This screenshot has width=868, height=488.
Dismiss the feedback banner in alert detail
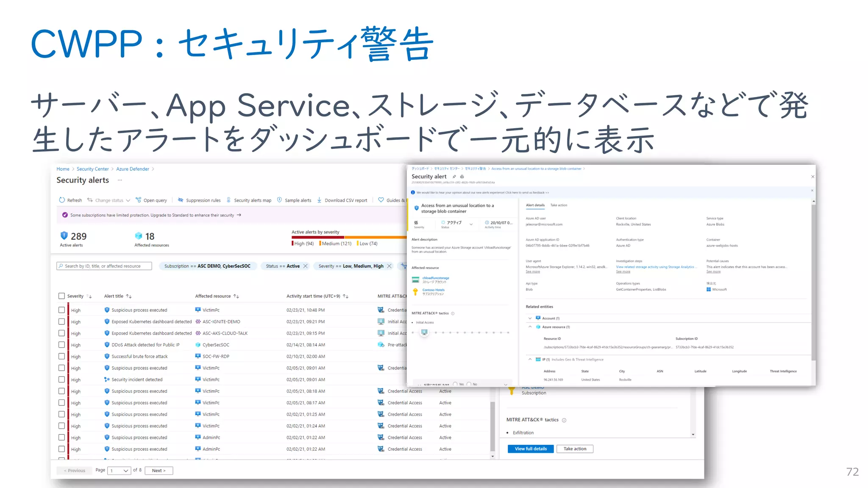[x=812, y=191]
